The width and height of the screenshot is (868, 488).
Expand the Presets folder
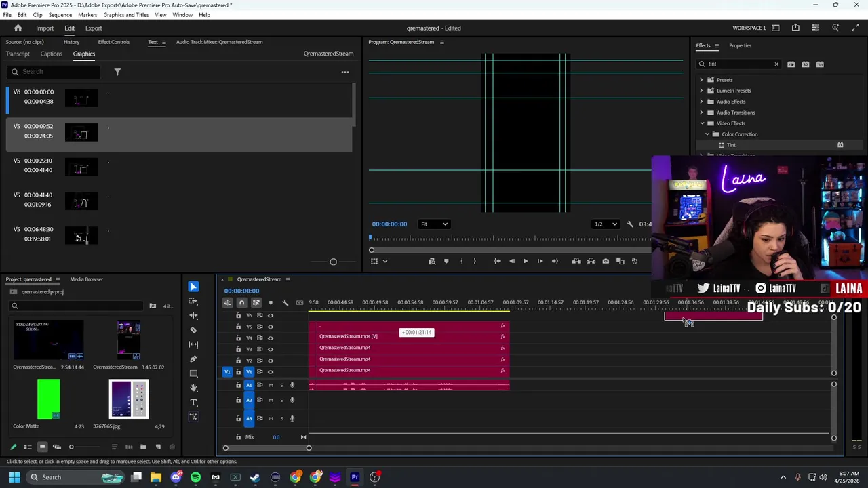[x=701, y=80]
